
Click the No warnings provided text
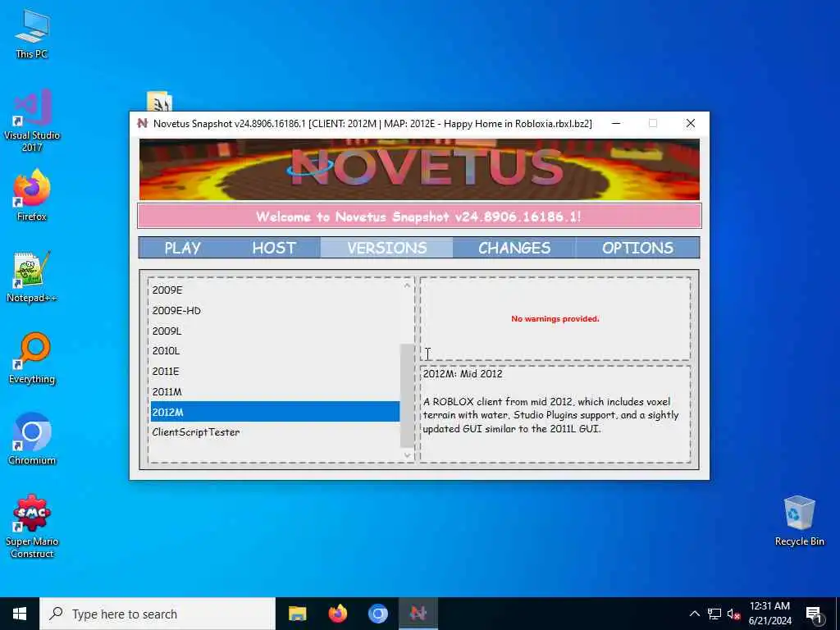(555, 319)
